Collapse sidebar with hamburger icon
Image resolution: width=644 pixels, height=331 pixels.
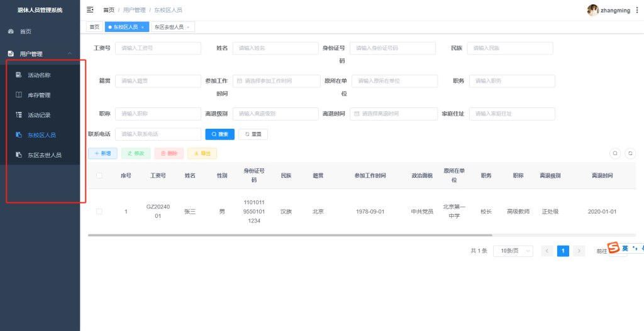(91, 10)
